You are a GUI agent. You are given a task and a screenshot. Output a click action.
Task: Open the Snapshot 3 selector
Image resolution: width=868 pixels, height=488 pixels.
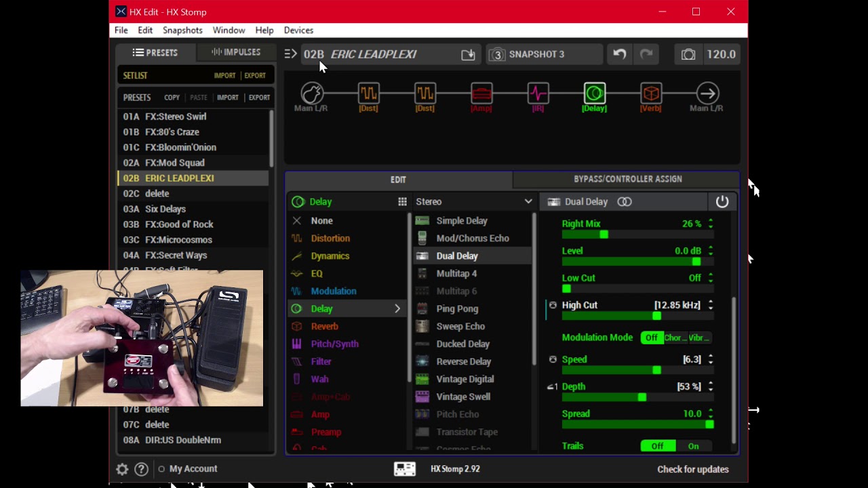coord(544,54)
